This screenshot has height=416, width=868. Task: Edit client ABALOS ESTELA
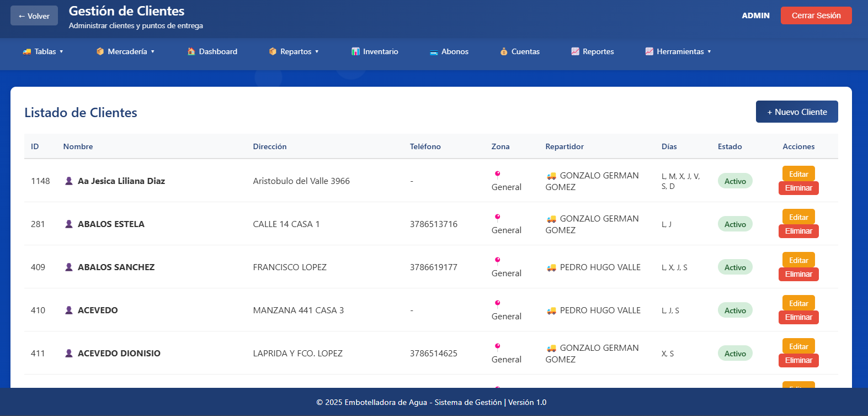798,217
